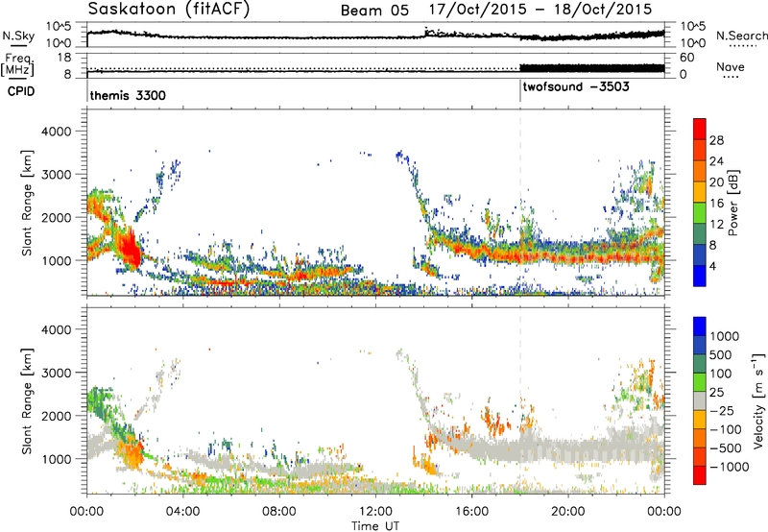Click the '16' label on the power colorbar
Image resolution: width=768 pixels, height=532 pixels.
716,204
